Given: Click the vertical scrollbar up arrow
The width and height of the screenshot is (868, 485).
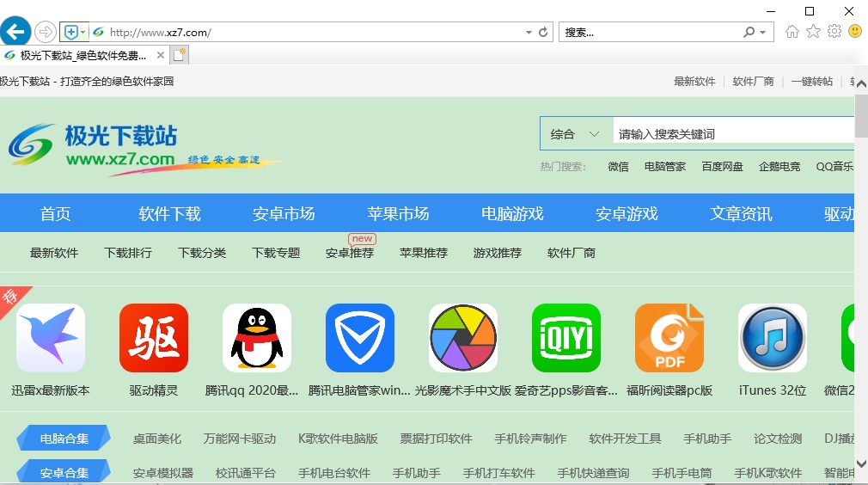Looking at the screenshot, I should [x=861, y=84].
